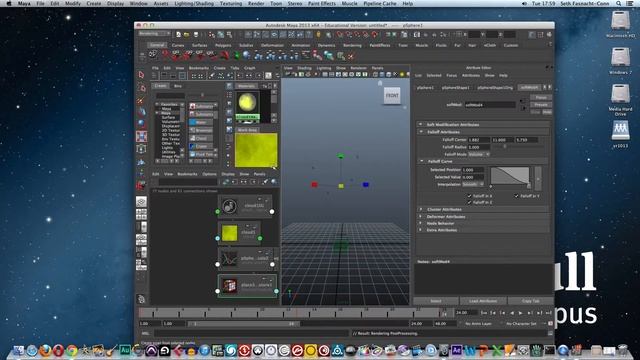
Task: Click the Copy Tab button
Action: [531, 301]
